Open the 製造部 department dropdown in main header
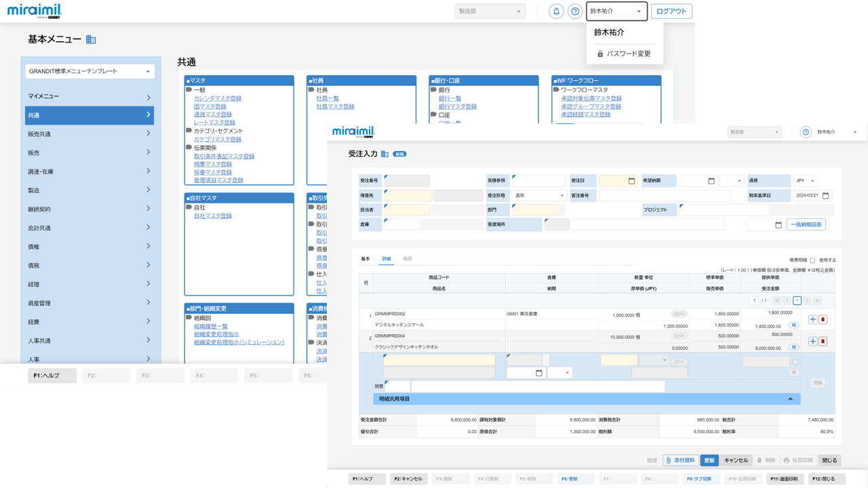The height and width of the screenshot is (488, 868). click(490, 12)
